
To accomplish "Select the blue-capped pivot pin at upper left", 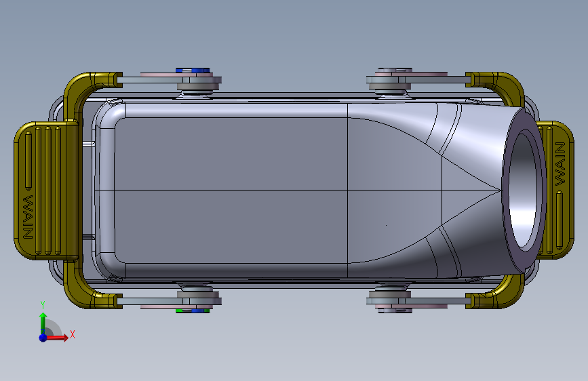I will (193, 71).
